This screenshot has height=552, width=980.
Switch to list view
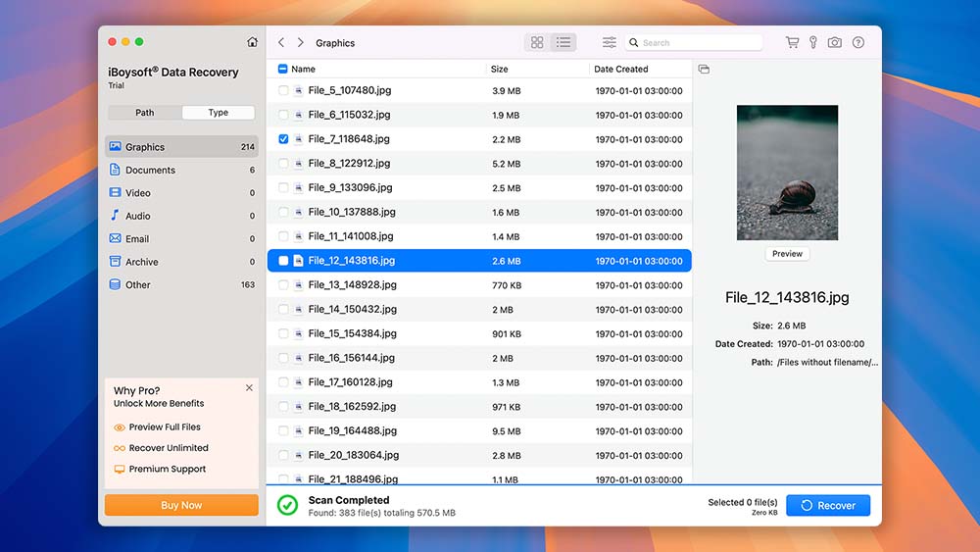pos(563,42)
